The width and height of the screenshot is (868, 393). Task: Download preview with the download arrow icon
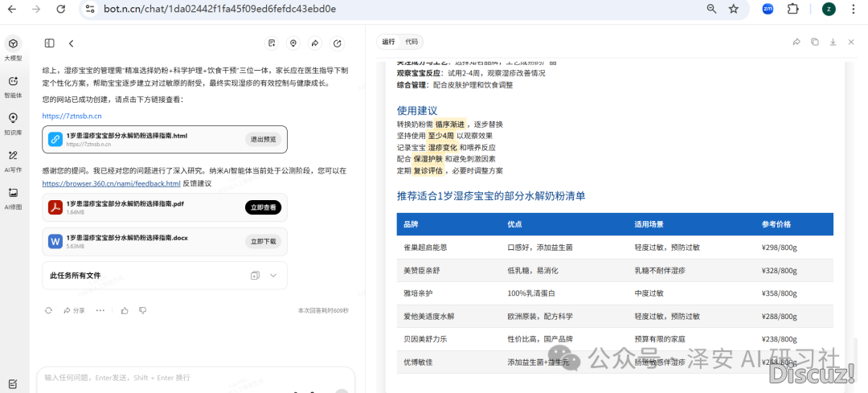point(833,42)
